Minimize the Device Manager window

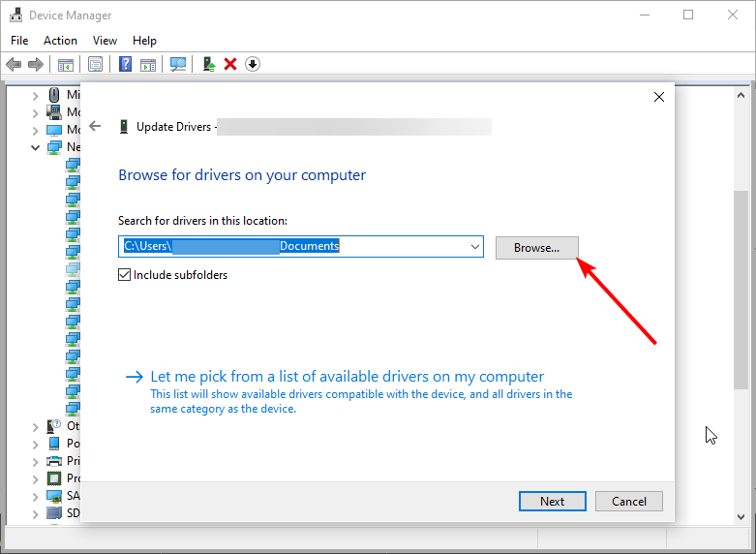pyautogui.click(x=645, y=15)
